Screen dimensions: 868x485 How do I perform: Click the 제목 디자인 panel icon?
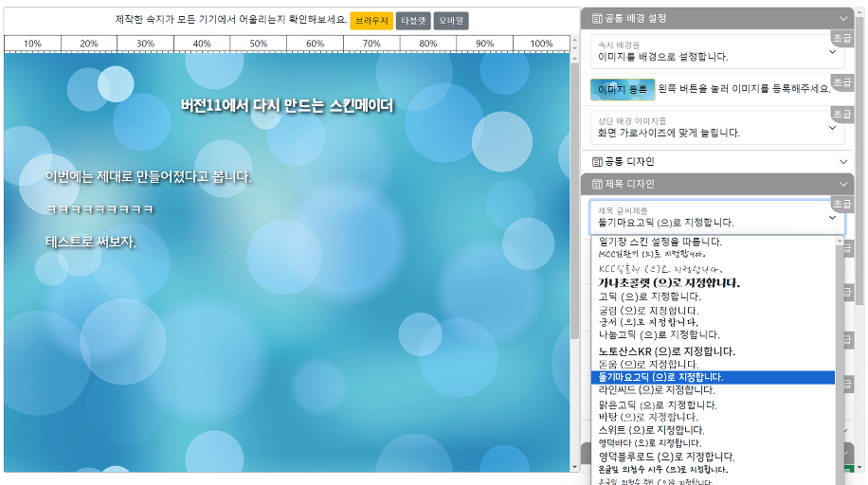point(597,184)
